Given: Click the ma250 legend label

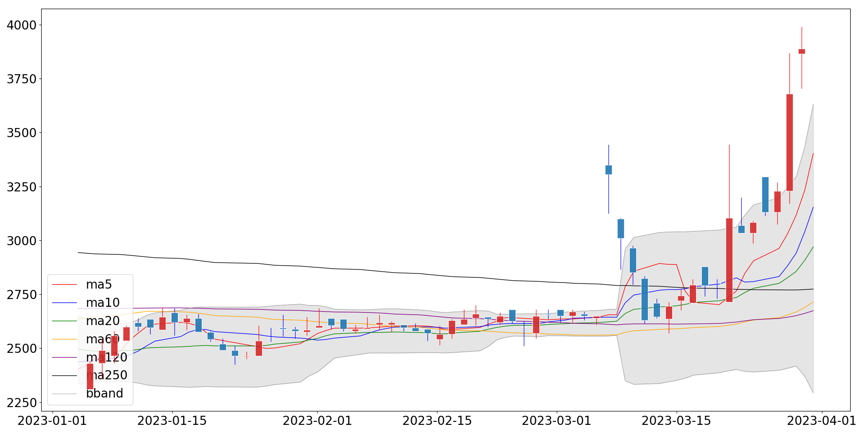Looking at the screenshot, I should click(x=107, y=375).
